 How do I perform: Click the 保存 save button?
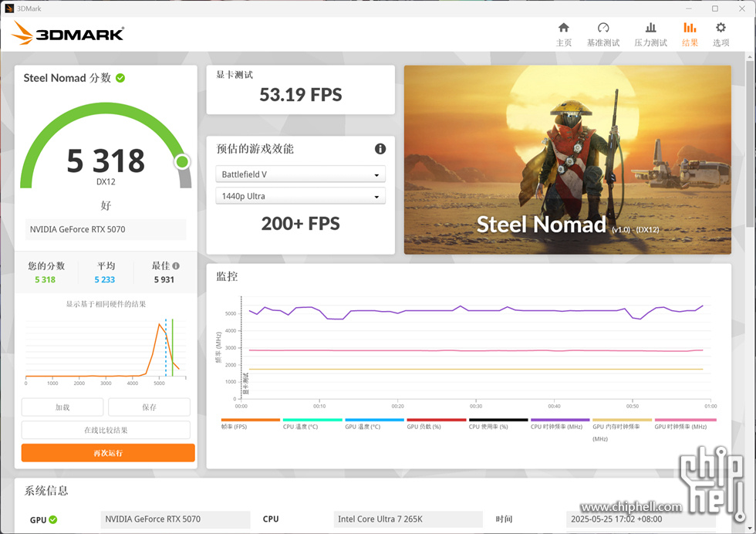(x=149, y=407)
